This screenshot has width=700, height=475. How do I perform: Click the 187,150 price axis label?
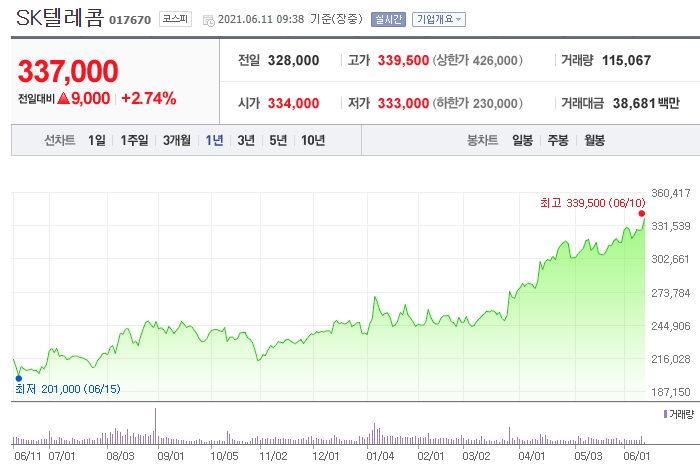(671, 392)
